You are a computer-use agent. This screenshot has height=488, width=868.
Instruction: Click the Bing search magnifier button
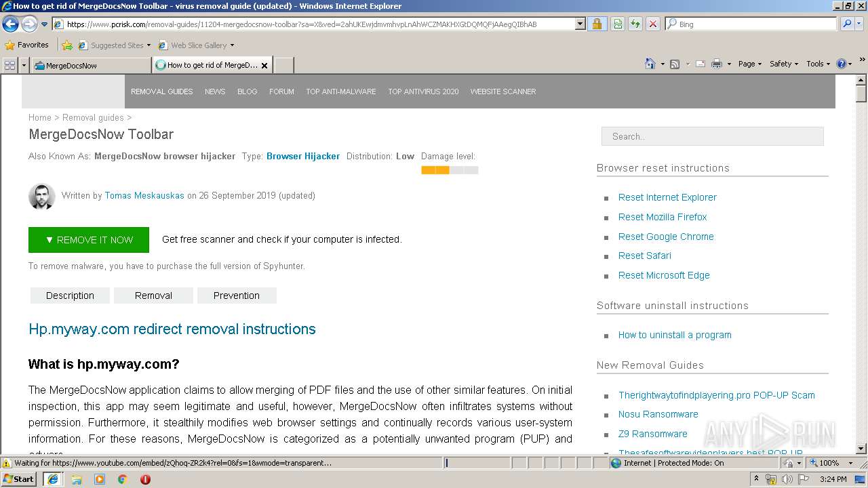tap(846, 24)
